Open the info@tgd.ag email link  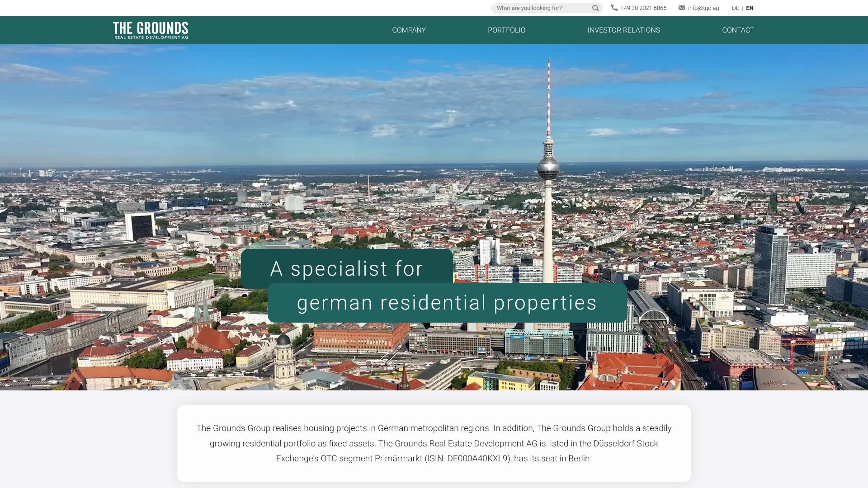pos(703,8)
